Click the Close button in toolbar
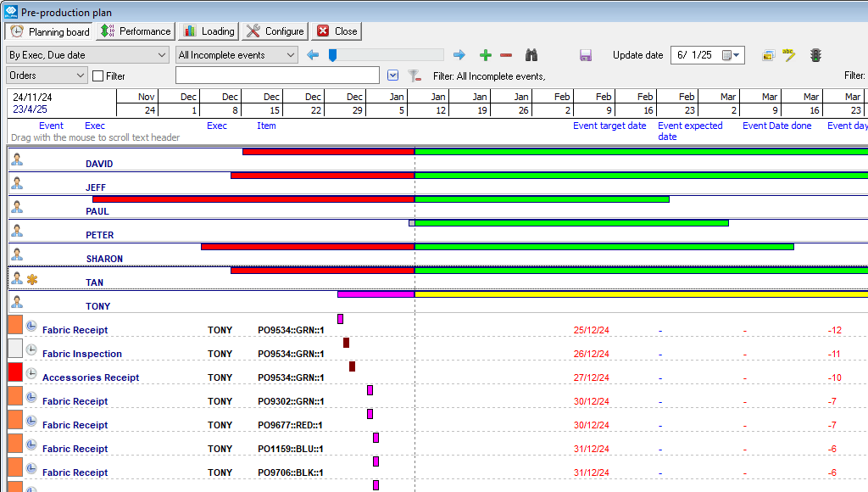The image size is (868, 492). point(337,31)
